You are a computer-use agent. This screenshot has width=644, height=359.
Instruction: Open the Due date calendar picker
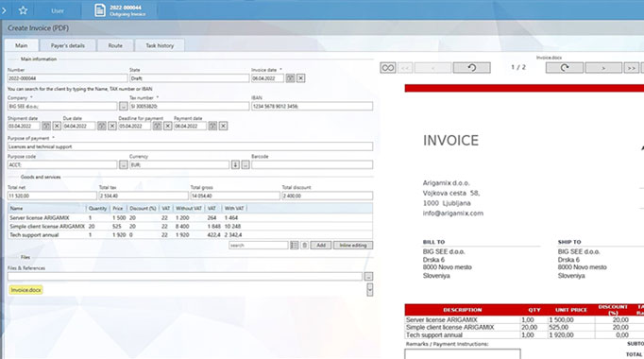coord(102,126)
